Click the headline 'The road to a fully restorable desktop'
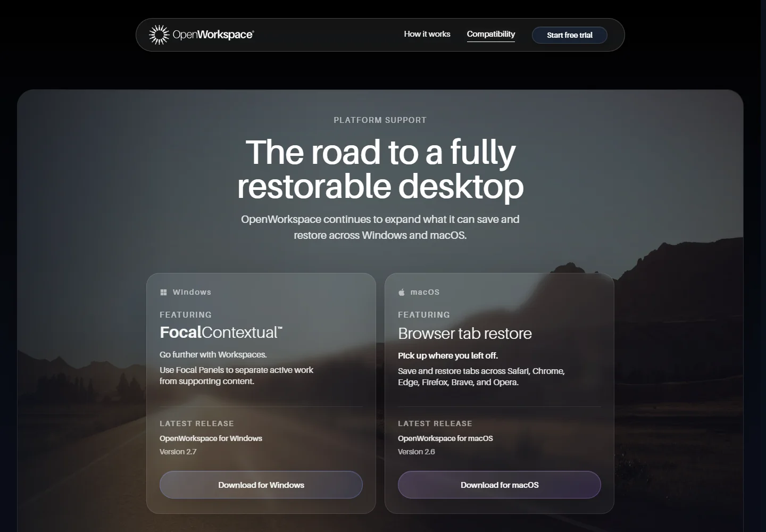Screen dimensions: 766x532 pos(380,169)
